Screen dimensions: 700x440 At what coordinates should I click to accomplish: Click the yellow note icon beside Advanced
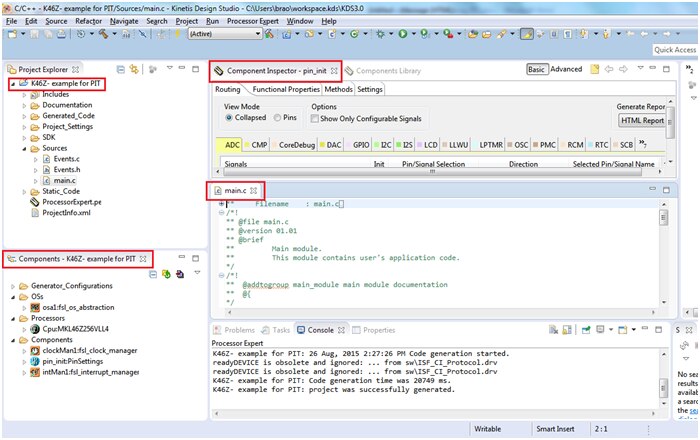[x=595, y=70]
